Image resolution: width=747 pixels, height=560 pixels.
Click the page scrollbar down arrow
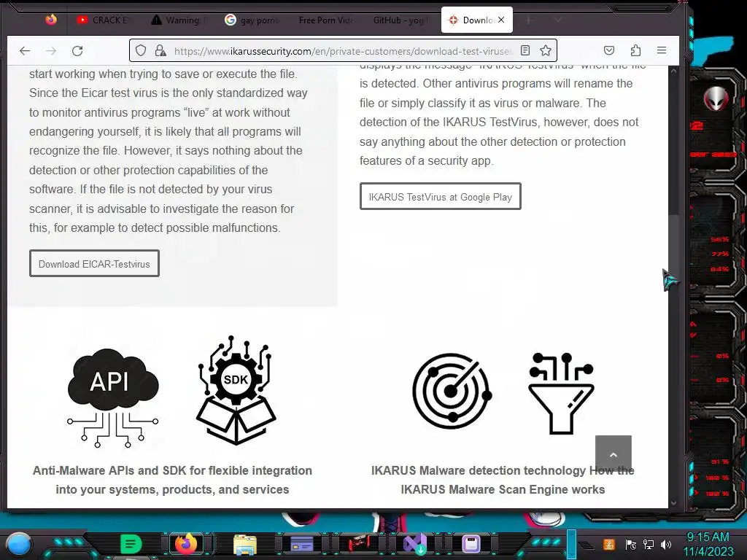673,502
